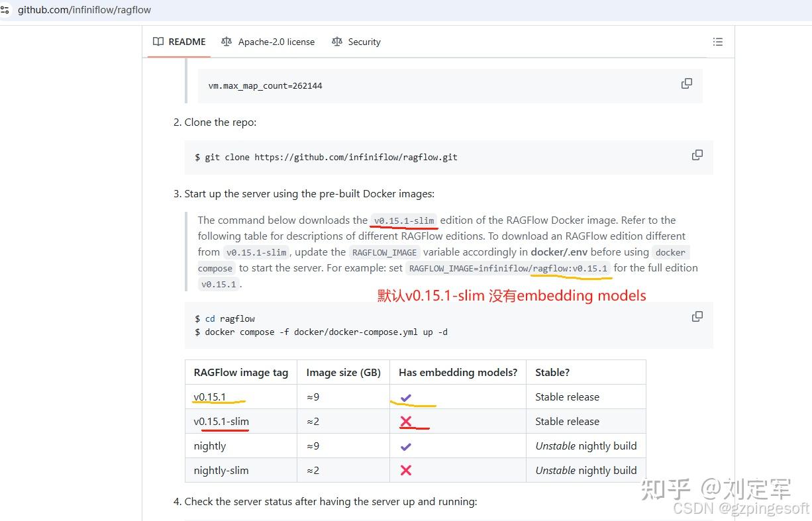Image resolution: width=812 pixels, height=521 pixels.
Task: Click the RAGFLOW_IMAGE=infiniflow/ragflow:v0.15.1 inline code
Action: [x=509, y=268]
